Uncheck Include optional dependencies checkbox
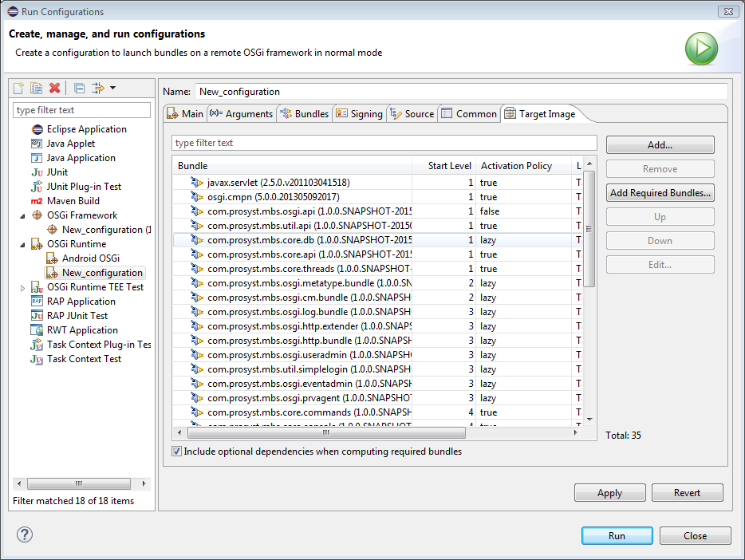The width and height of the screenshot is (745, 560). (177, 452)
